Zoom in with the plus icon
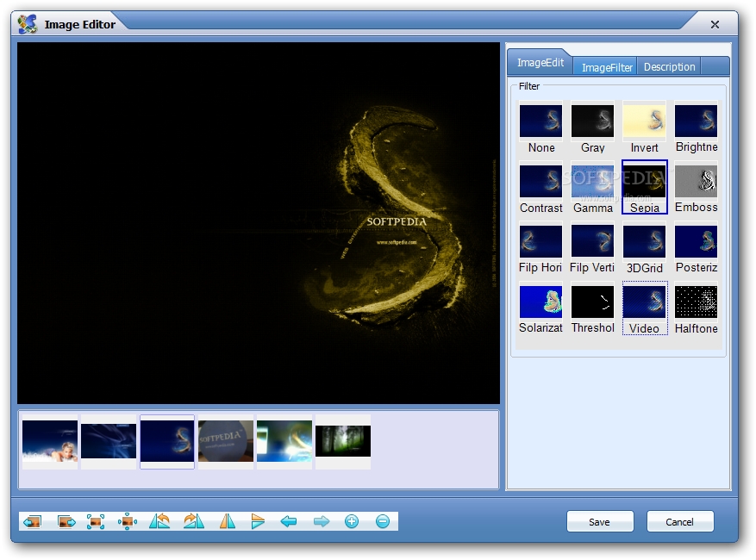 [352, 521]
